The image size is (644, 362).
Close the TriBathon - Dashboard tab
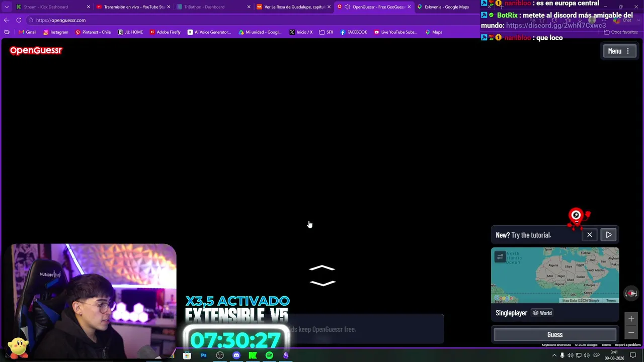(x=249, y=7)
